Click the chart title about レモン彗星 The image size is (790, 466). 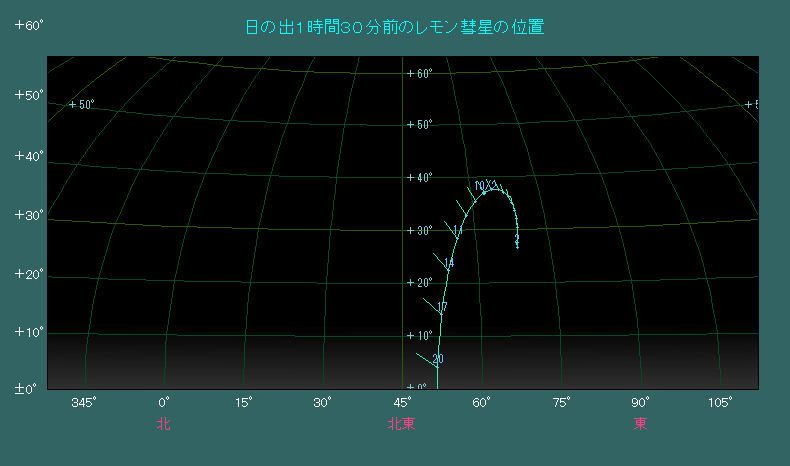click(x=395, y=27)
